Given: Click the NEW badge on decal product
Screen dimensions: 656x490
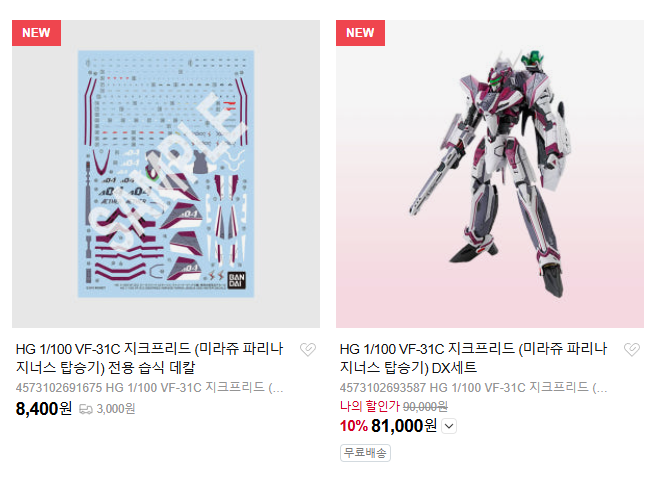Looking at the screenshot, I should point(36,33).
